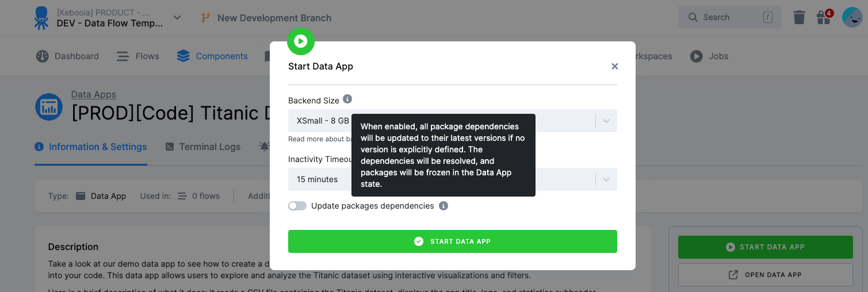Click the Keboola octopus logo
The image size is (868, 292).
(41, 17)
